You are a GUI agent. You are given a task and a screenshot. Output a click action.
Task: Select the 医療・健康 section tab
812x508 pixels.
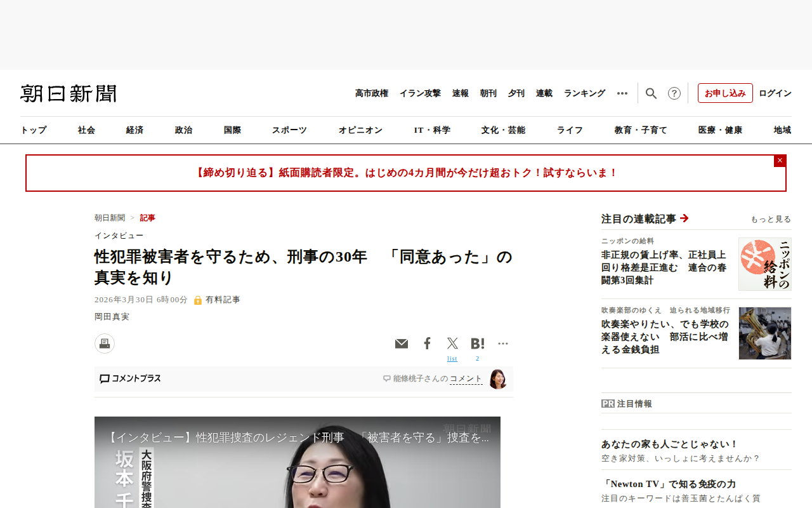tap(721, 130)
